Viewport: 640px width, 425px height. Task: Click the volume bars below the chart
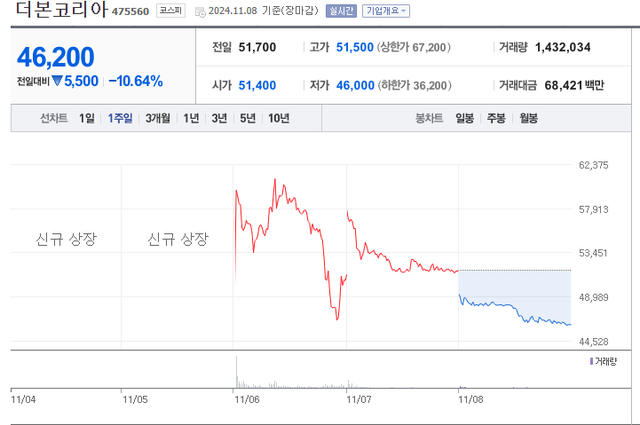click(240, 378)
